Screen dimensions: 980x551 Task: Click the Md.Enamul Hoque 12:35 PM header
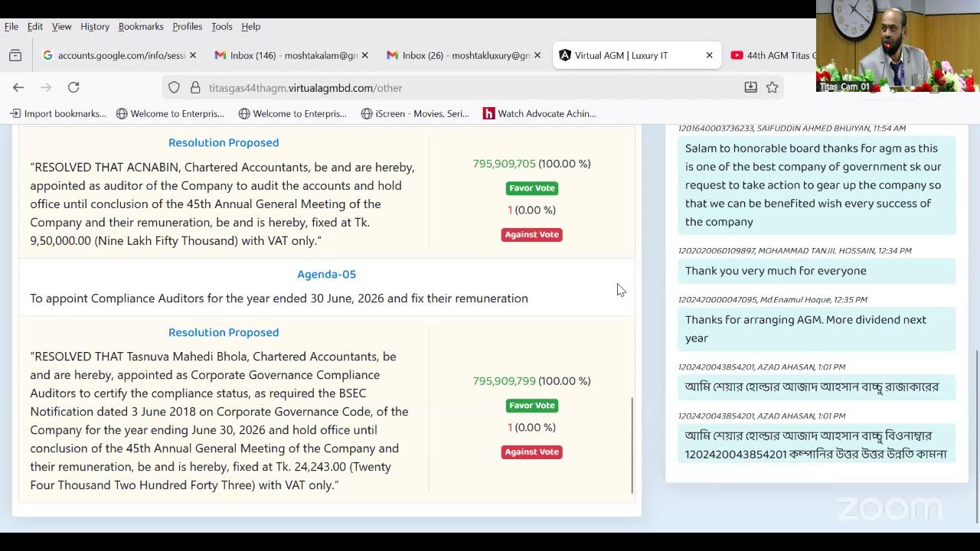point(772,300)
